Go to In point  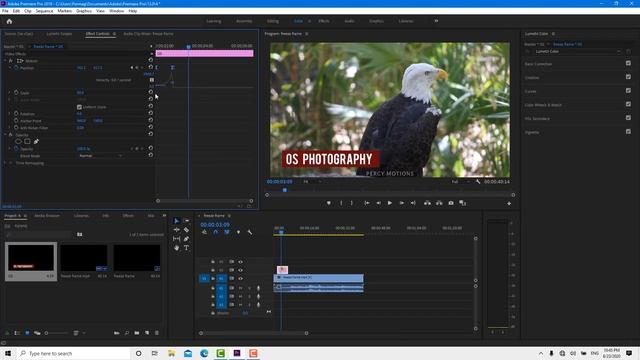[367, 203]
